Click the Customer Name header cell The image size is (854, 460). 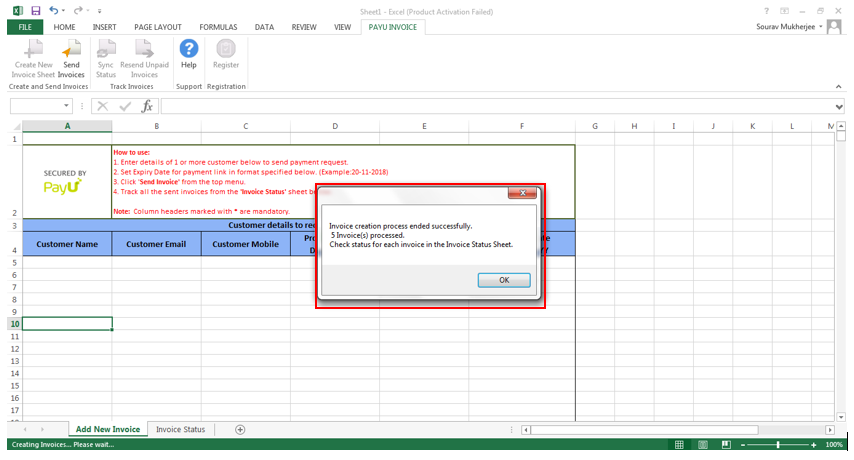pyautogui.click(x=67, y=244)
